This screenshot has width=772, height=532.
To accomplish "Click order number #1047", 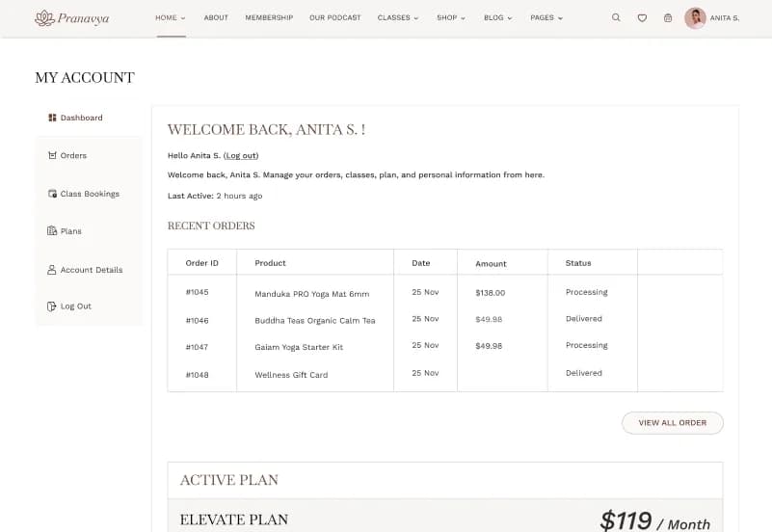I will [x=197, y=347].
